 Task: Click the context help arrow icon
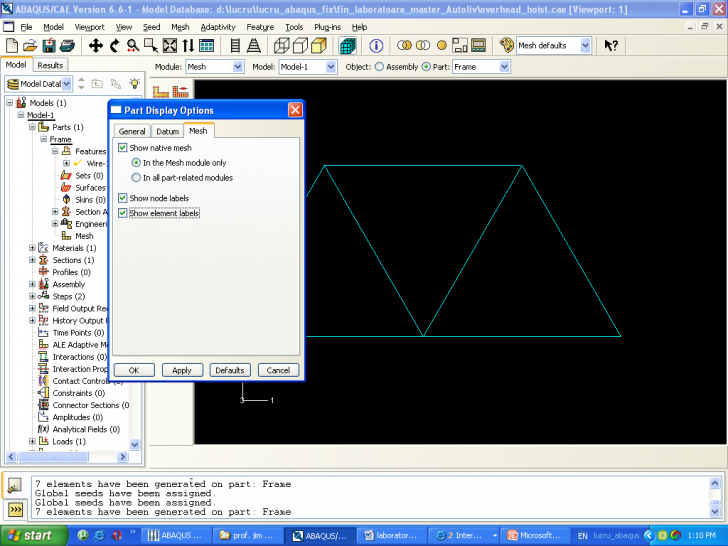pyautogui.click(x=611, y=46)
